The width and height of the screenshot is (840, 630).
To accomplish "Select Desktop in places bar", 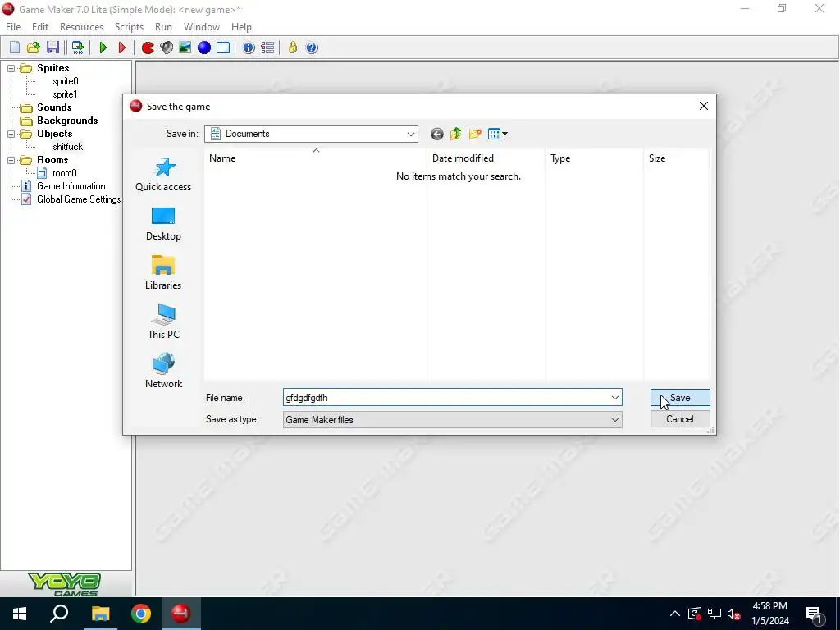I will [x=163, y=223].
